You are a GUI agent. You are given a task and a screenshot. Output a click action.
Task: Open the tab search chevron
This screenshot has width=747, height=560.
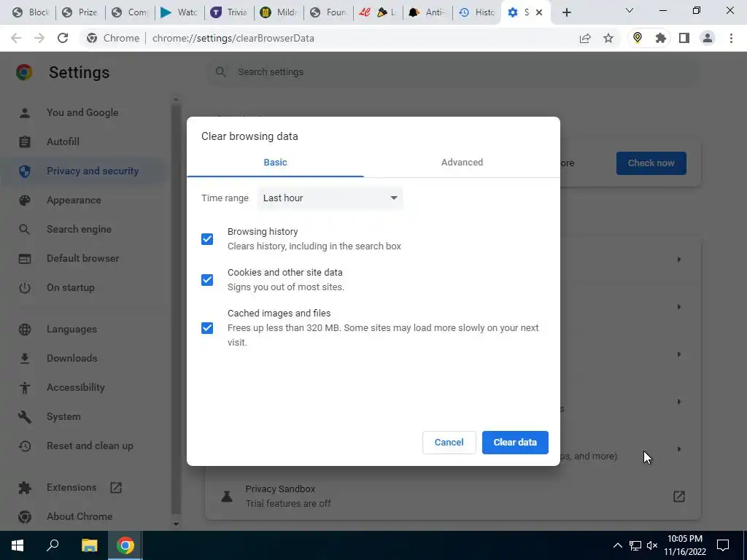(x=630, y=10)
